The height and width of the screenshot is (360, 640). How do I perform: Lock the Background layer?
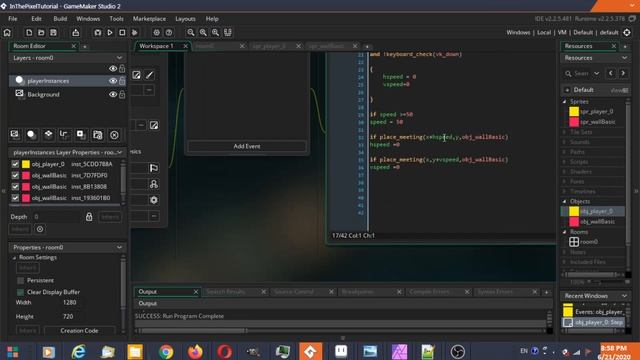click(122, 94)
